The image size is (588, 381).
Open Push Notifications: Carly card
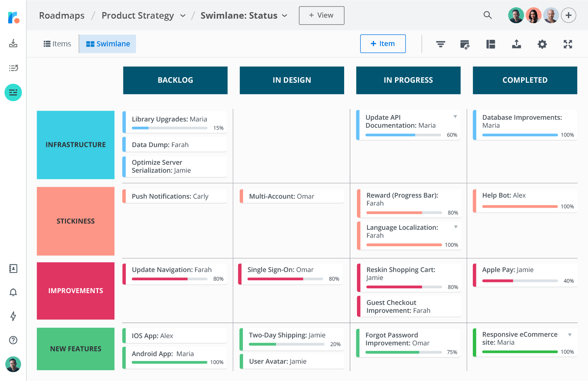[x=175, y=196]
